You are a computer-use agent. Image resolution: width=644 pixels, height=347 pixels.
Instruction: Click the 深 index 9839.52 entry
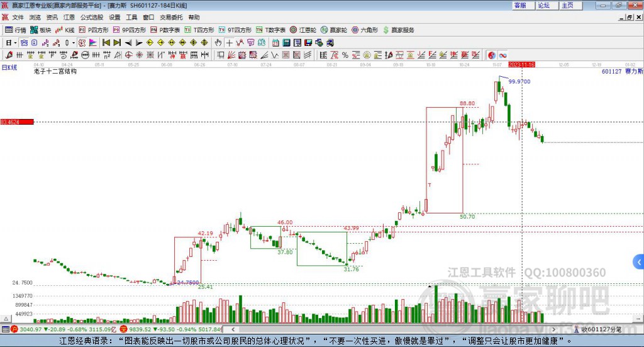click(171, 329)
